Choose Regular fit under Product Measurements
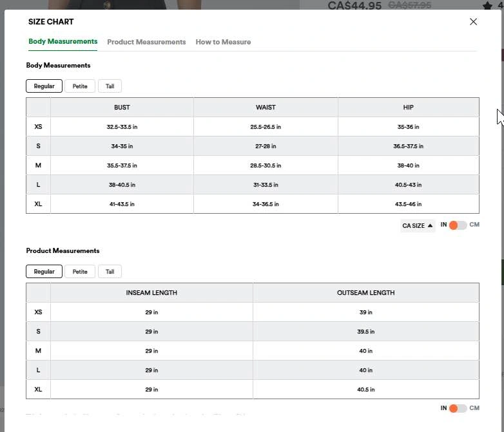This screenshot has width=504, height=432. pos(44,272)
